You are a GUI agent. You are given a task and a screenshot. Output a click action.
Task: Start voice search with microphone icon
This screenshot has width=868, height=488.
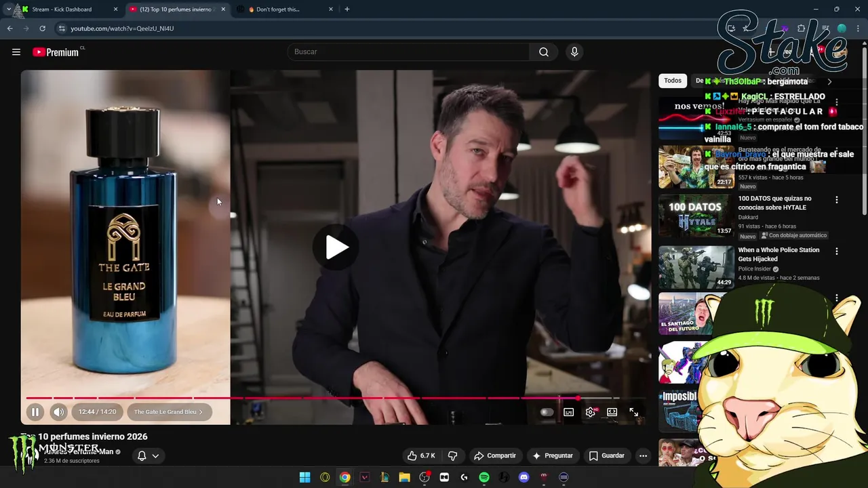[574, 52]
